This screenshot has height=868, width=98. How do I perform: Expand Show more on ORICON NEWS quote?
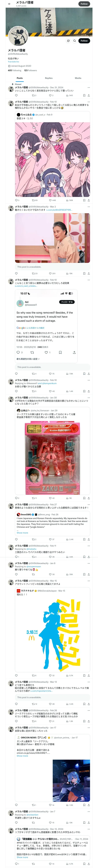pos(22,756)
